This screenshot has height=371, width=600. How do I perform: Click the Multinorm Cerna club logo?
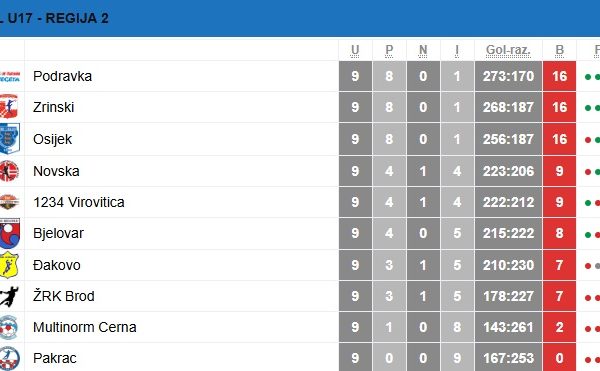coord(9,327)
